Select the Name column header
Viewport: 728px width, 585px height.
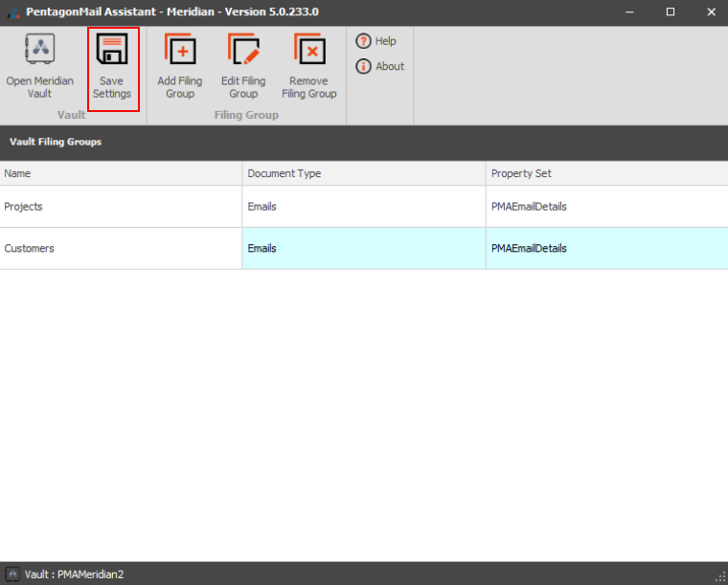[121, 173]
